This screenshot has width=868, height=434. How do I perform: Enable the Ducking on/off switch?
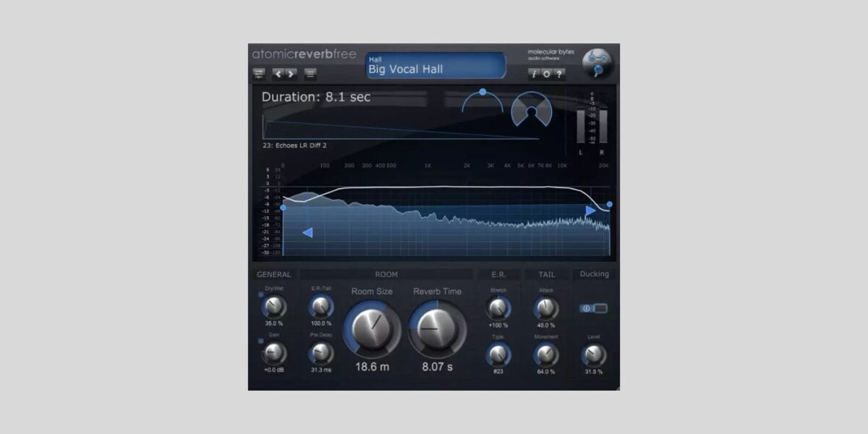click(592, 309)
